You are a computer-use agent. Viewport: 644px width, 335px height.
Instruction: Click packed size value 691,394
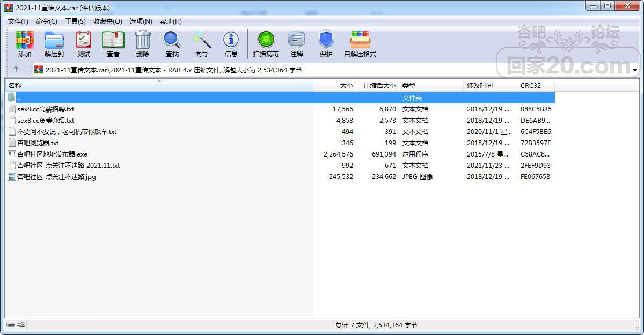(384, 154)
